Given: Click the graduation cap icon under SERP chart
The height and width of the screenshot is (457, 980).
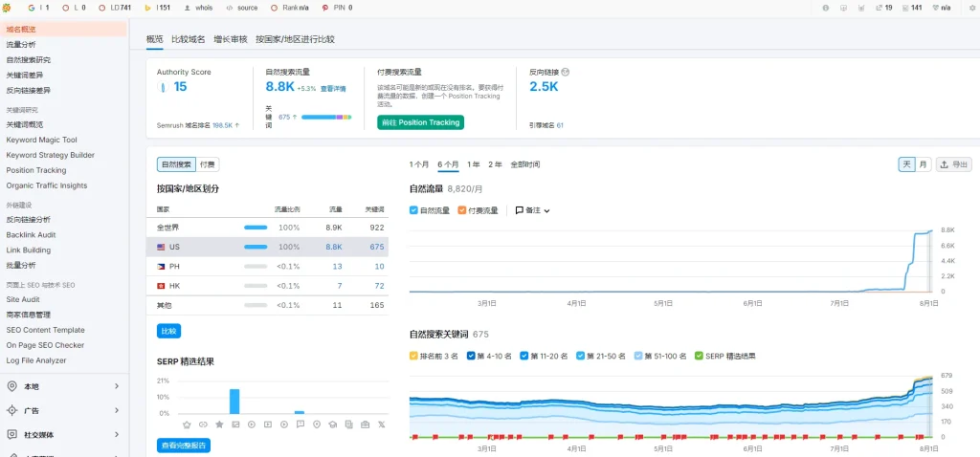Looking at the screenshot, I should pyautogui.click(x=332, y=424).
